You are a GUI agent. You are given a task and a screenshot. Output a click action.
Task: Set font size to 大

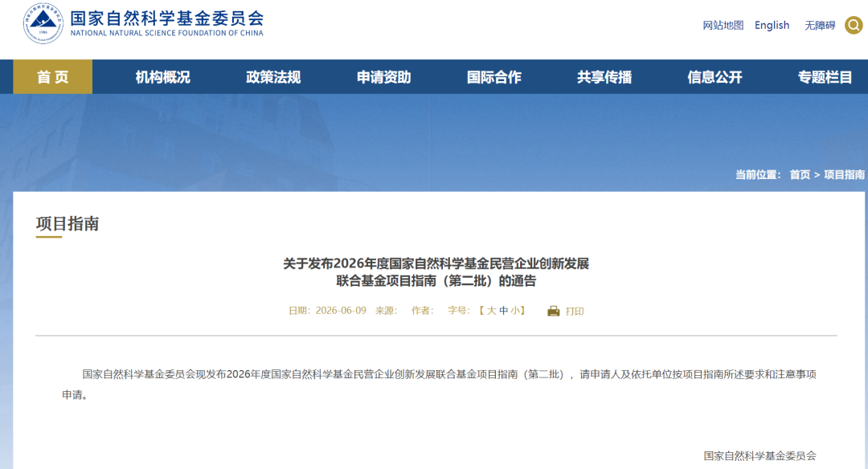pyautogui.click(x=491, y=311)
